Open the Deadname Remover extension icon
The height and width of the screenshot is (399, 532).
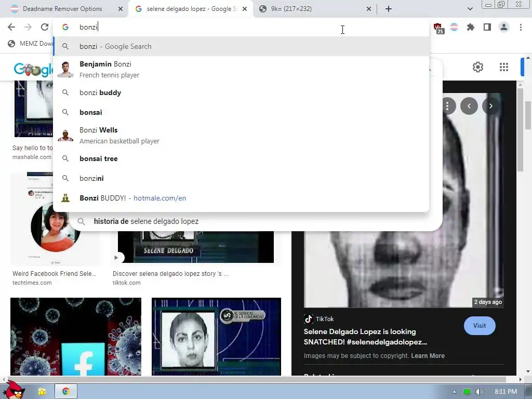coord(454,27)
